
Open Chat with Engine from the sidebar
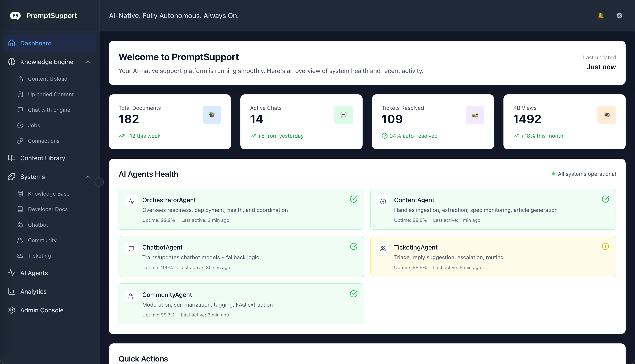pos(49,110)
